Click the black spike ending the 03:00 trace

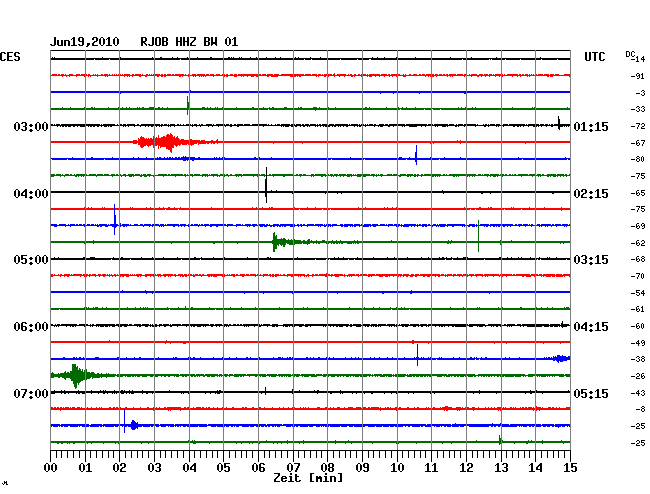559,123
